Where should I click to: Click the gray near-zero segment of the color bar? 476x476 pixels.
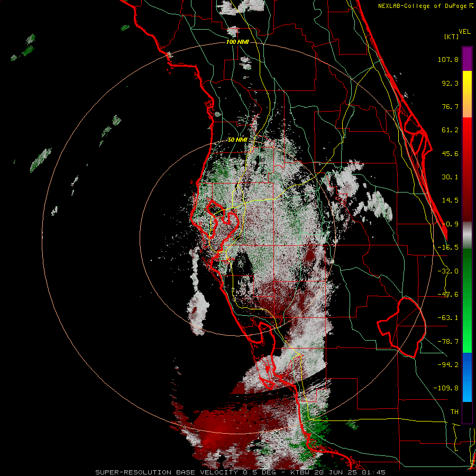tap(467, 235)
